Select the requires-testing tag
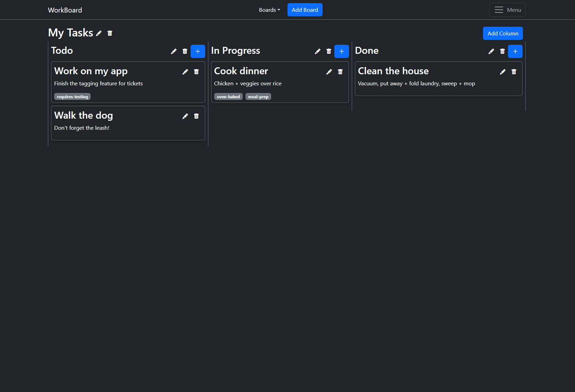Viewport: 575px width, 392px height. pyautogui.click(x=72, y=97)
